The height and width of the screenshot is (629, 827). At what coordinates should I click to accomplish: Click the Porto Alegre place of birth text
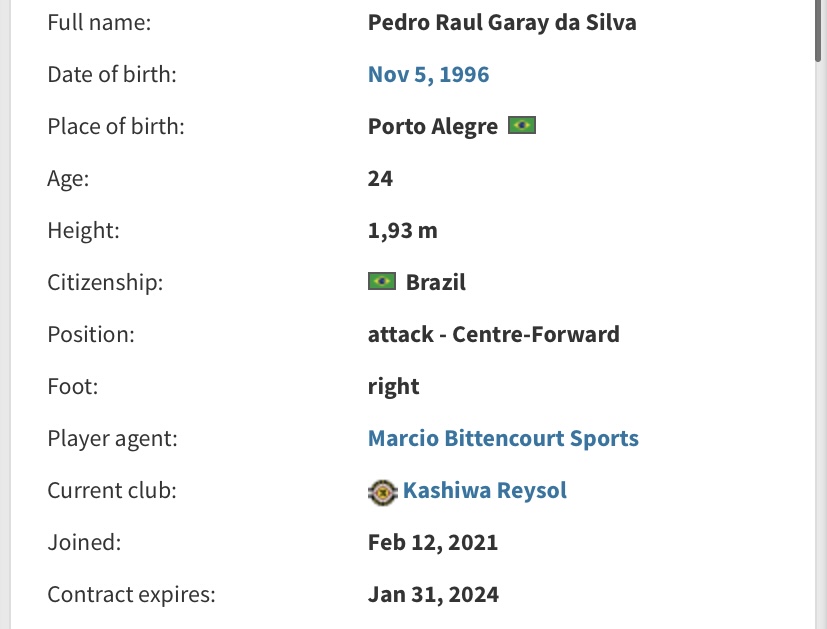[x=432, y=127]
